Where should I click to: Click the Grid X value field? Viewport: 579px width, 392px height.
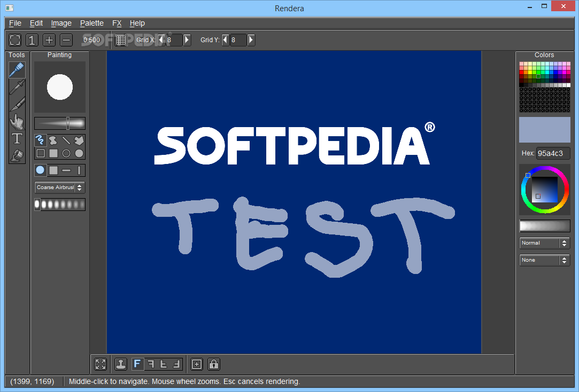[x=174, y=40]
